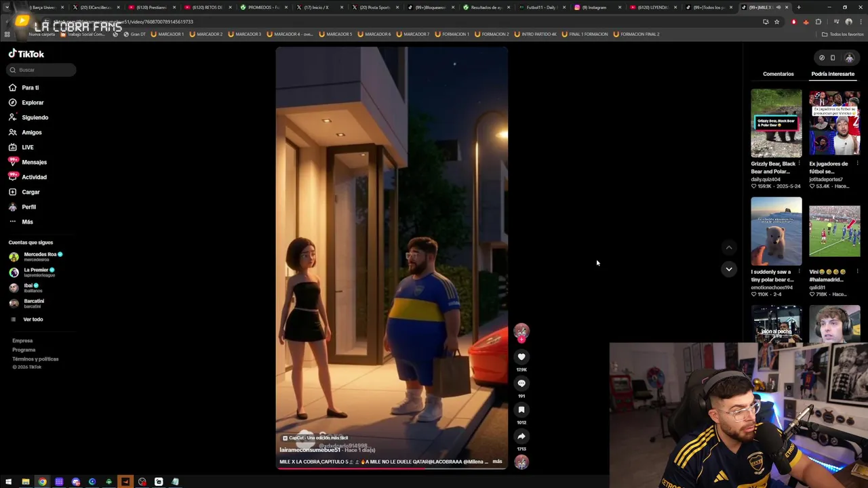Open daily.quiz404 author name
Image resolution: width=868 pixels, height=488 pixels.
coord(766,180)
